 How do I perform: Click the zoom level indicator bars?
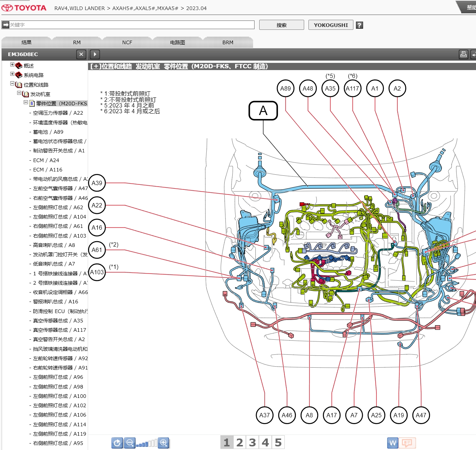(x=147, y=444)
